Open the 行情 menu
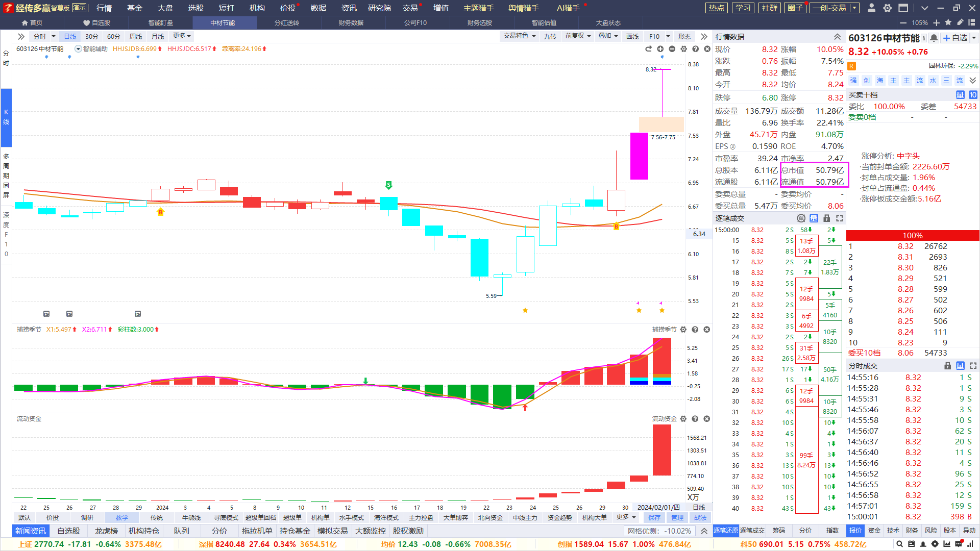Viewport: 980px width, 551px height. pyautogui.click(x=104, y=8)
